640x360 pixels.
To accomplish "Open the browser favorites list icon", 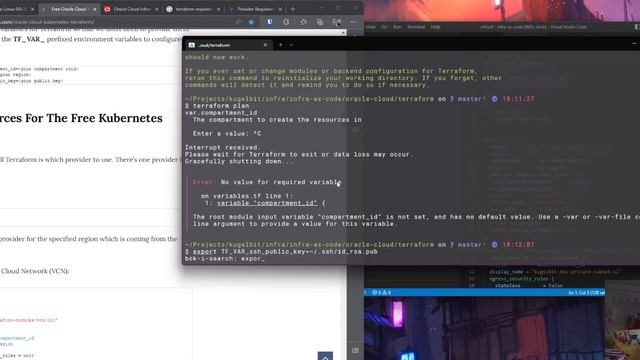I will coord(303,22).
